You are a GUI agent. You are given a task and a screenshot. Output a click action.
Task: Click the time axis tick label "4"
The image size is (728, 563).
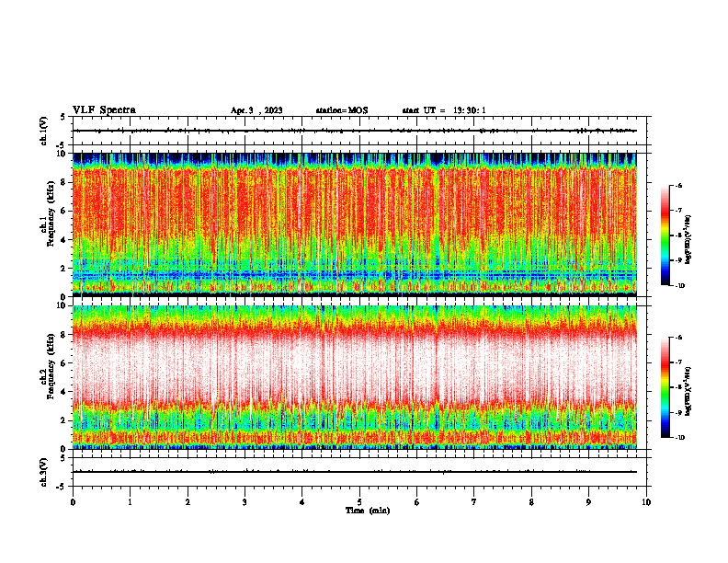click(302, 502)
